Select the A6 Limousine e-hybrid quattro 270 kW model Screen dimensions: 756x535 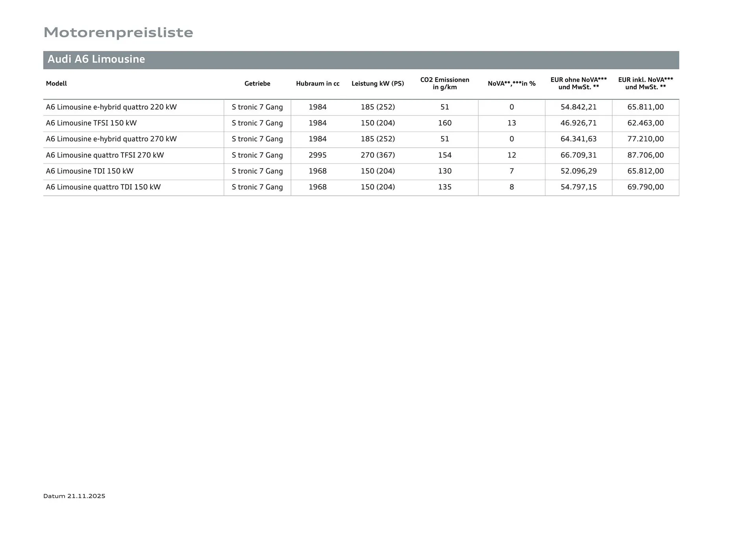[111, 139]
